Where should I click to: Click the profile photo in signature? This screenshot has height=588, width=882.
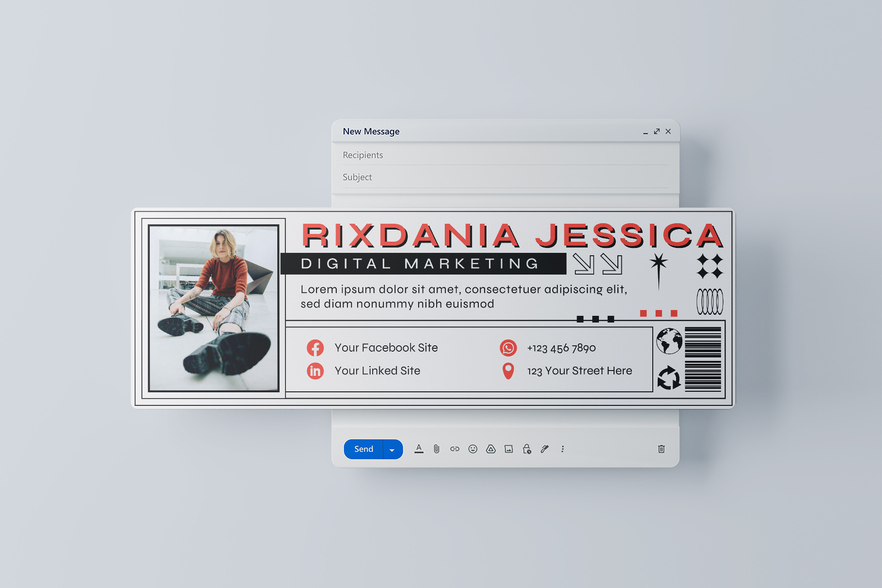click(214, 308)
